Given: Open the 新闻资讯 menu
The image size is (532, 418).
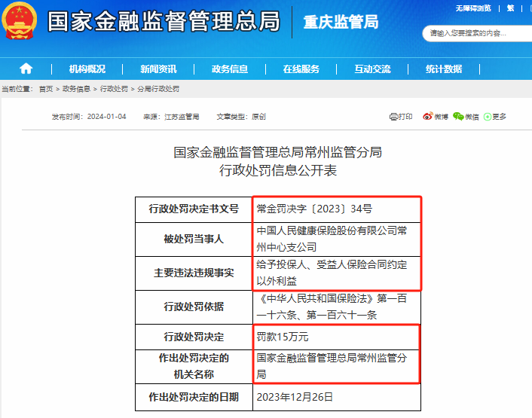Looking at the screenshot, I should [x=158, y=69].
